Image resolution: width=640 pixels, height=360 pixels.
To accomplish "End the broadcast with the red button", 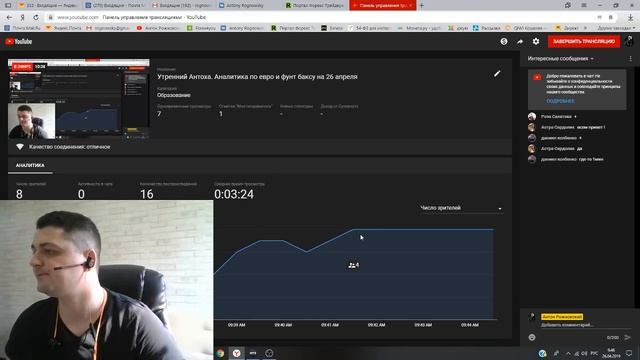I will (584, 41).
